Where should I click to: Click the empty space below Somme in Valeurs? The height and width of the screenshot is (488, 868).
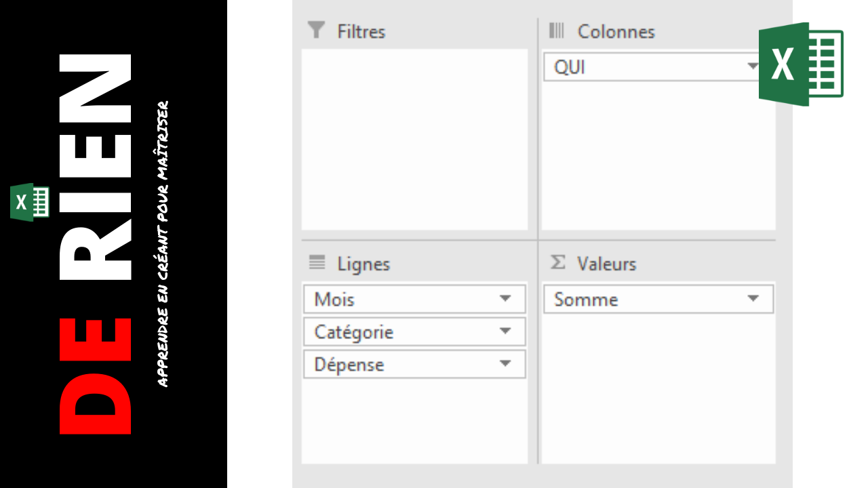coord(658,388)
